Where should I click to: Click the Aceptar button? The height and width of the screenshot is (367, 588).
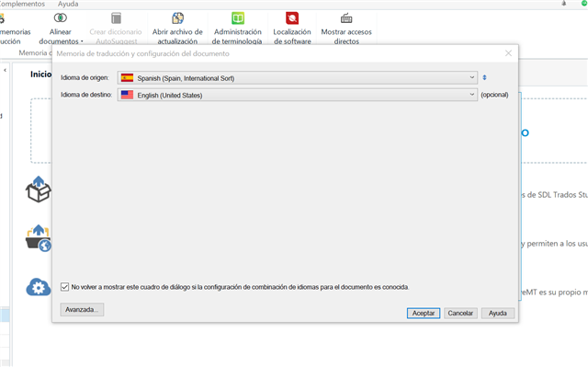424,313
